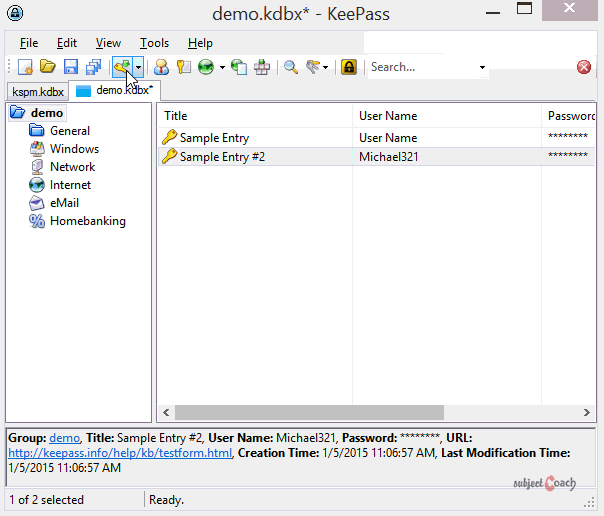Viewport: 604px width, 516px height.
Task: Click the Show Entries toolbar icon
Action: [313, 67]
